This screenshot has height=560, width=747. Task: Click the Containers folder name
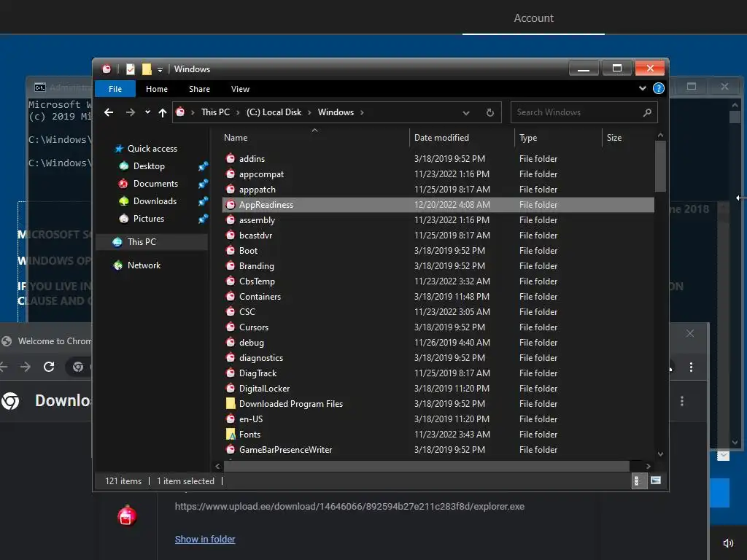[260, 297]
